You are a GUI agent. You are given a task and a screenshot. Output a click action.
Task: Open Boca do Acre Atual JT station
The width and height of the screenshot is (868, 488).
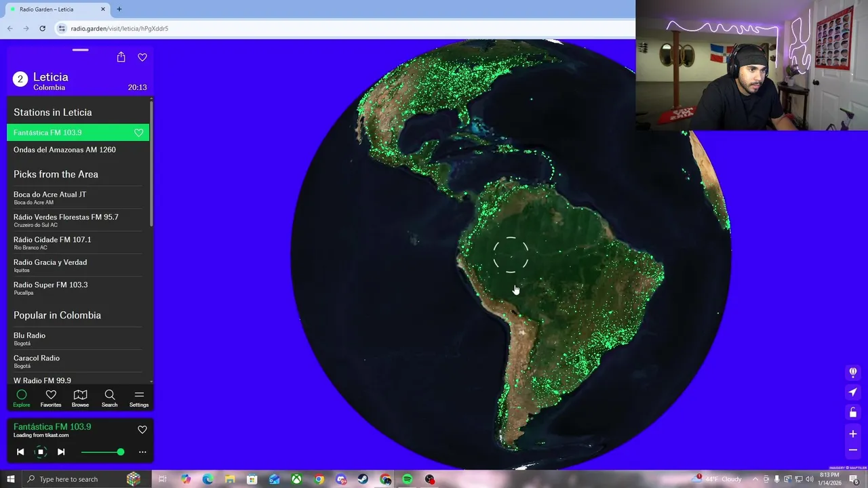coord(78,198)
